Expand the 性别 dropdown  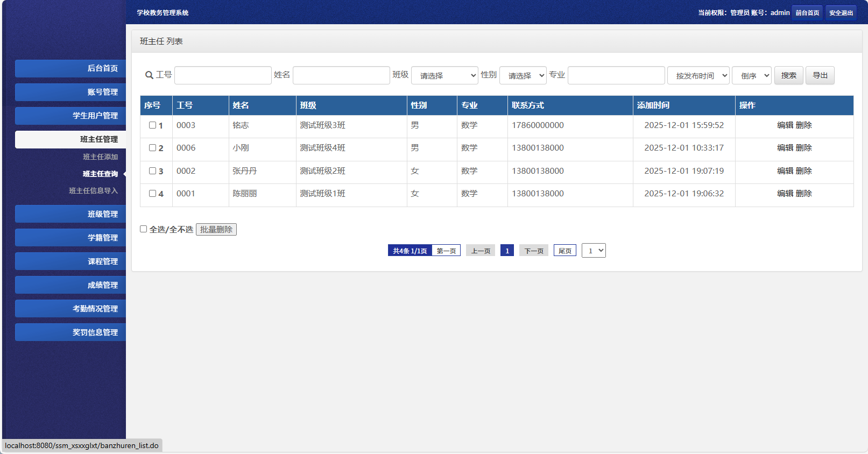523,75
